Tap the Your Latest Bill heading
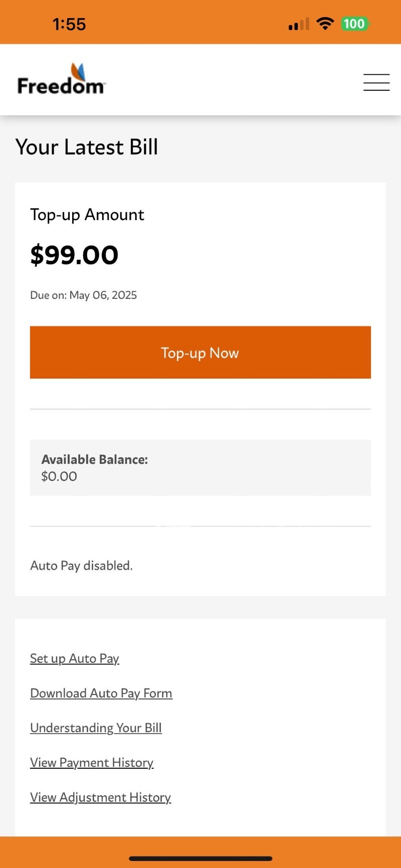Screen dimensions: 401x868 pyautogui.click(x=87, y=147)
